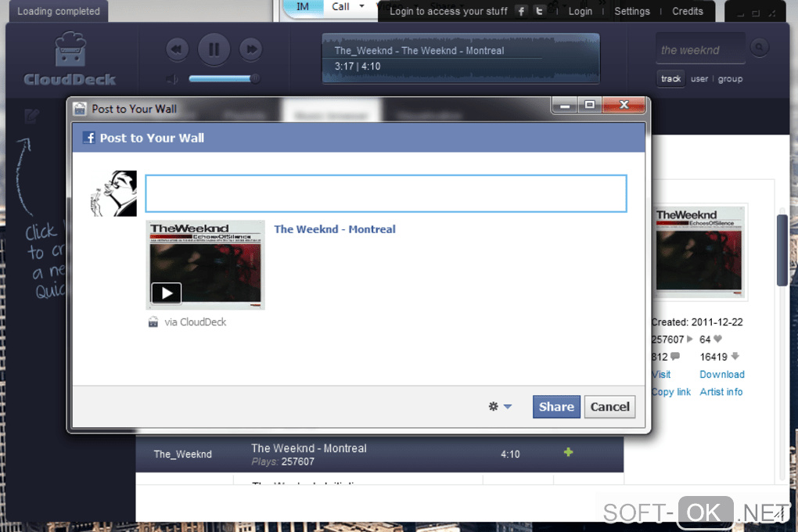Focus the wall post message field

coord(386,193)
